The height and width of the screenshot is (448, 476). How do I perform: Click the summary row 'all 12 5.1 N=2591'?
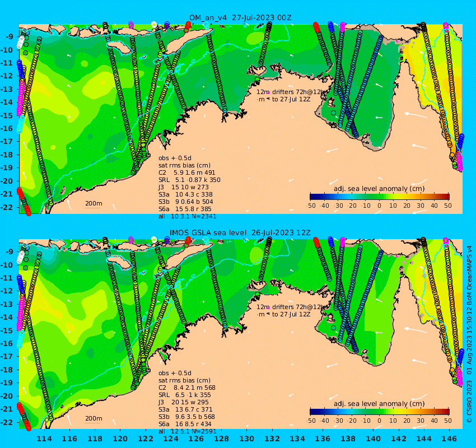tap(187, 431)
